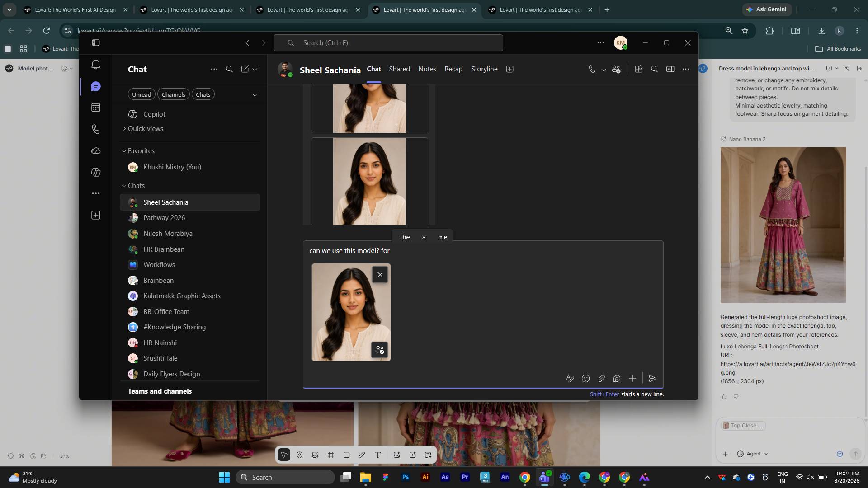Choose the "me" text suggestion
Screen dimensions: 868x488
click(x=443, y=237)
